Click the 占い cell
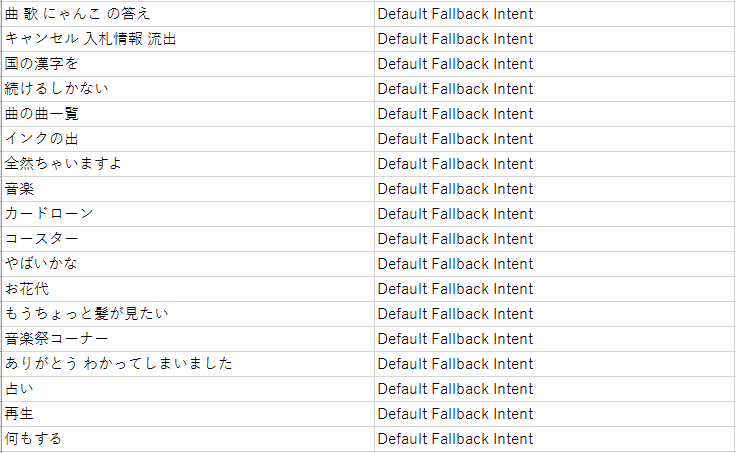The width and height of the screenshot is (736, 453). click(x=188, y=389)
